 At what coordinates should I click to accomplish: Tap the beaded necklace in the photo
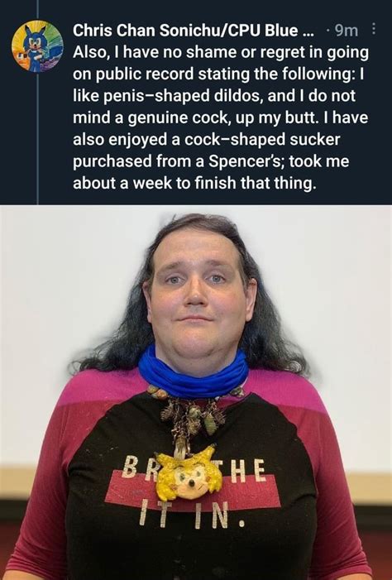(x=189, y=415)
